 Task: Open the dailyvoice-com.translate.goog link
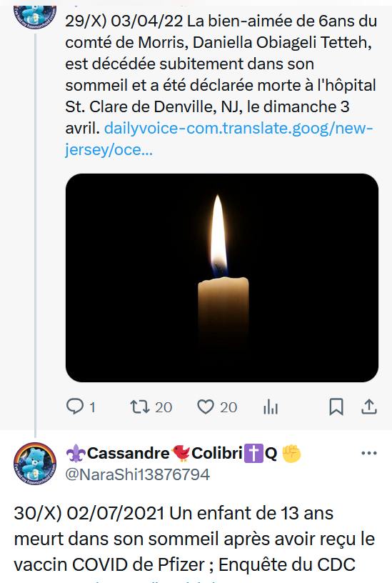pos(219,139)
